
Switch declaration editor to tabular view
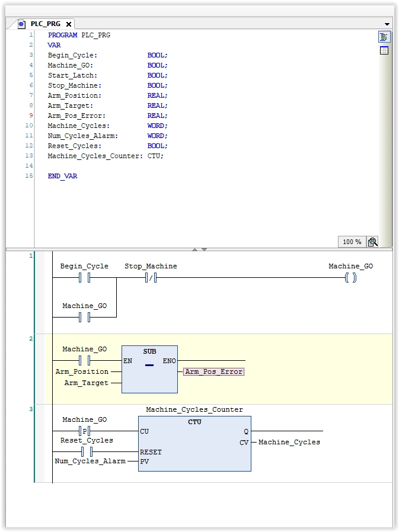[x=384, y=50]
